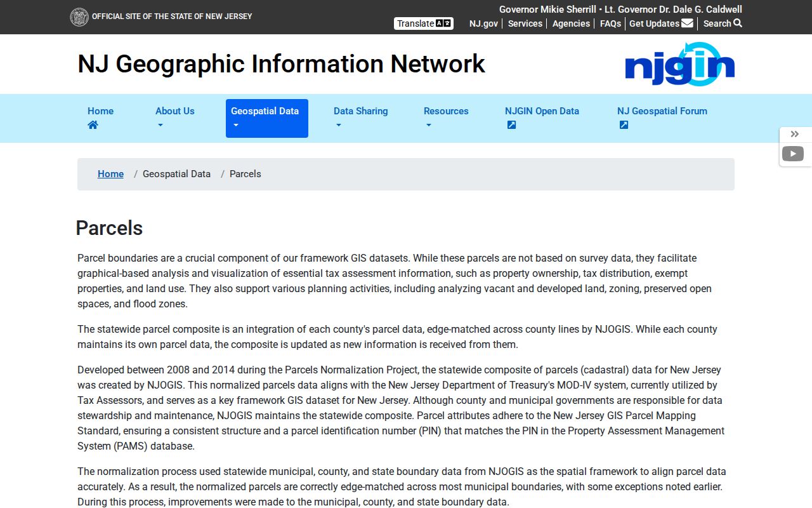Click the Home house icon in navigation
Image resolution: width=812 pixels, height=508 pixels.
click(x=93, y=125)
